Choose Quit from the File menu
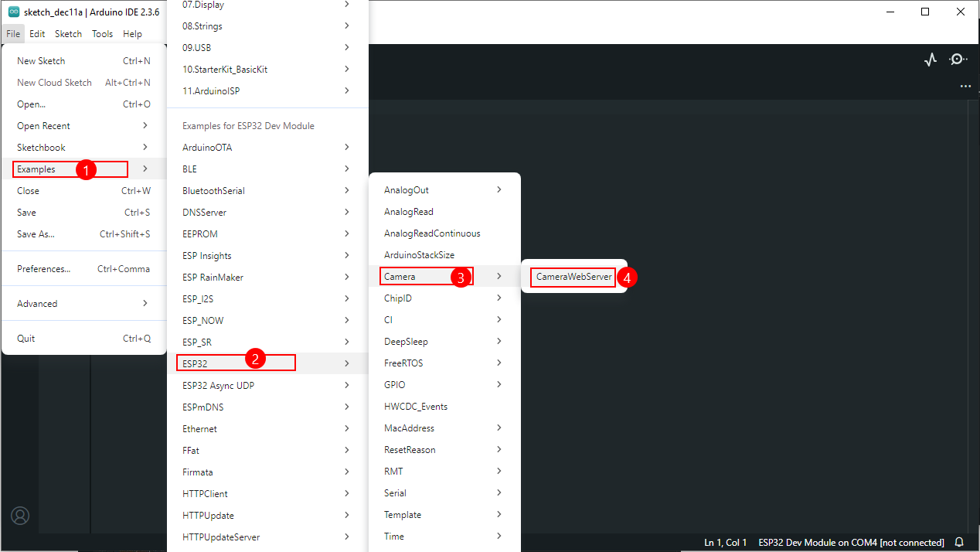The width and height of the screenshot is (980, 552). (x=83, y=339)
